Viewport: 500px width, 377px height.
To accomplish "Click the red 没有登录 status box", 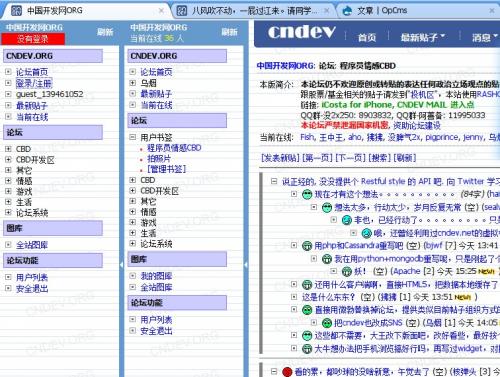I will [33, 39].
